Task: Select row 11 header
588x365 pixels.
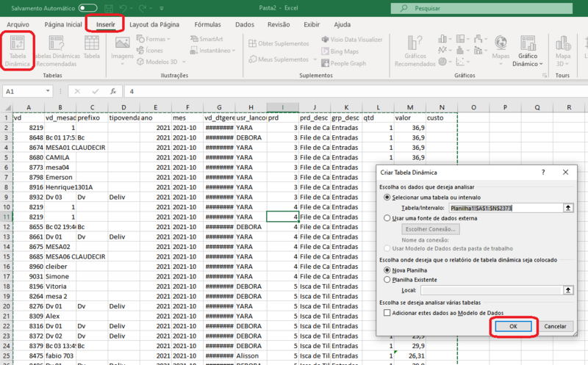Action: point(7,217)
